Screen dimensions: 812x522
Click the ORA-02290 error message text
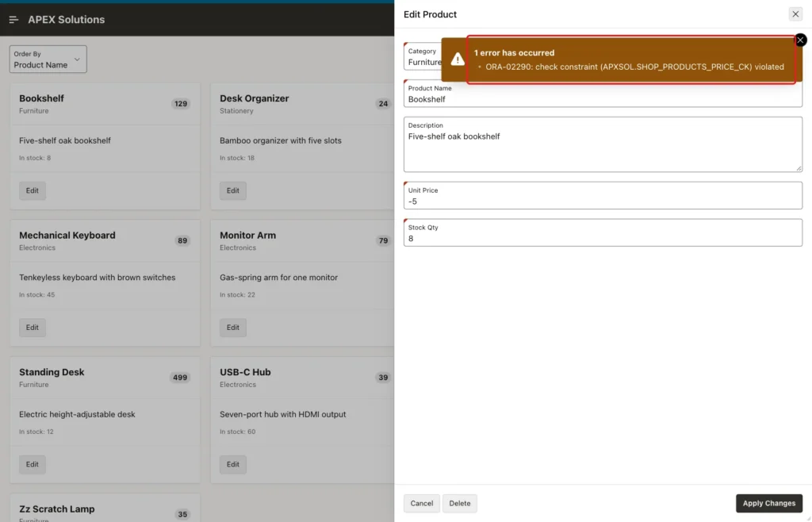click(634, 67)
